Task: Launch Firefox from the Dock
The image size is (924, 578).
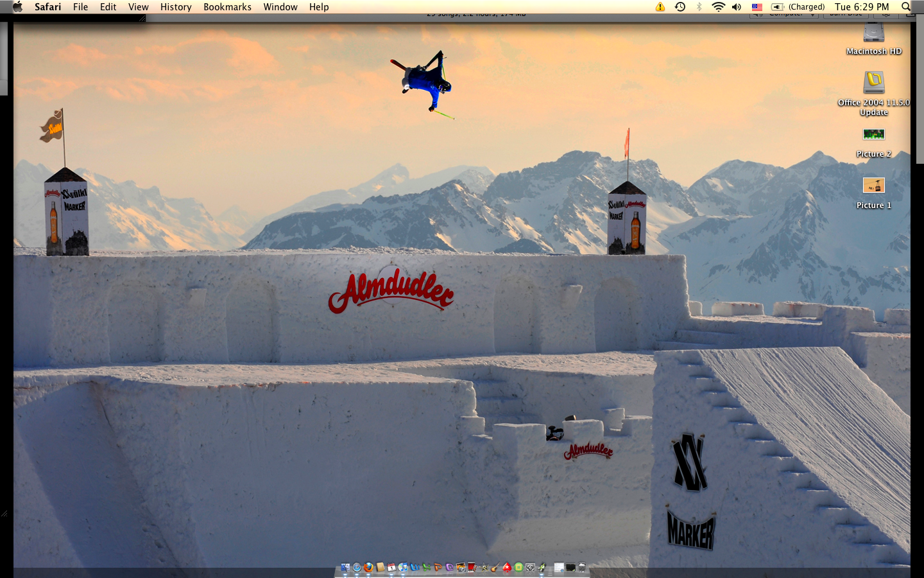Action: (x=368, y=568)
